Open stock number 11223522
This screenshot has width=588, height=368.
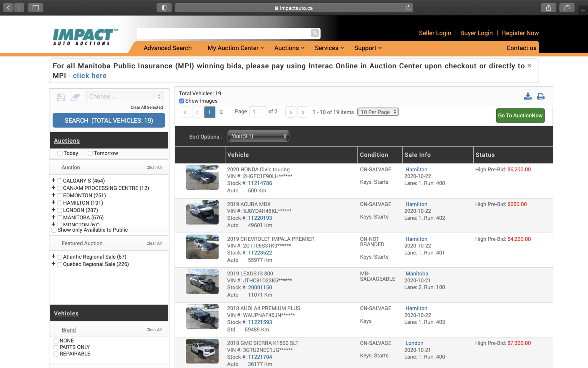260,253
